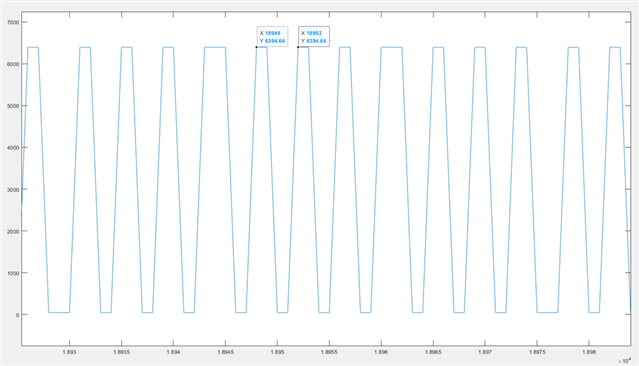
Task: Click the 1.893 x-axis tick label
Action: (69, 352)
